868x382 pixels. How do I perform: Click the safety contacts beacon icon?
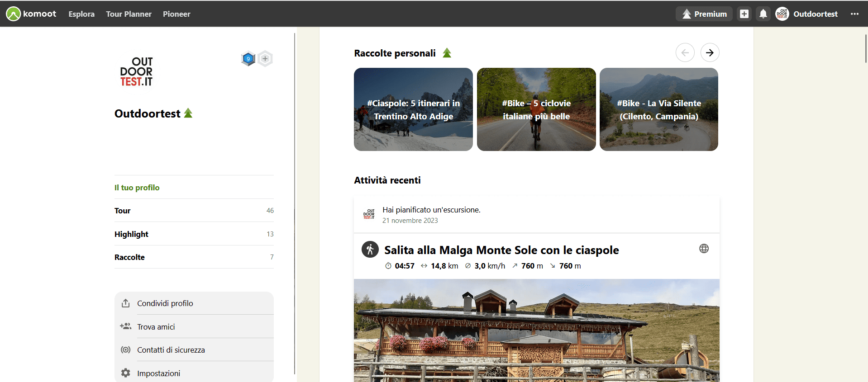tap(126, 350)
